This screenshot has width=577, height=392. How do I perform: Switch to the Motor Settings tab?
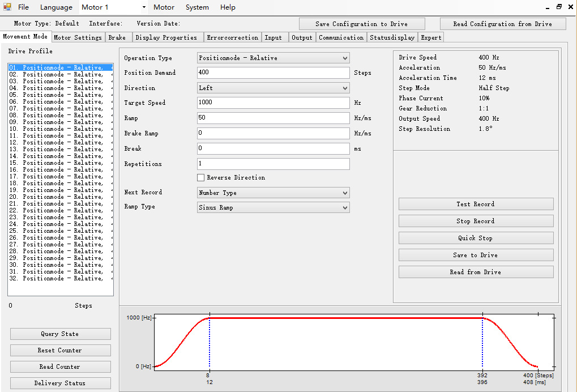(78, 37)
